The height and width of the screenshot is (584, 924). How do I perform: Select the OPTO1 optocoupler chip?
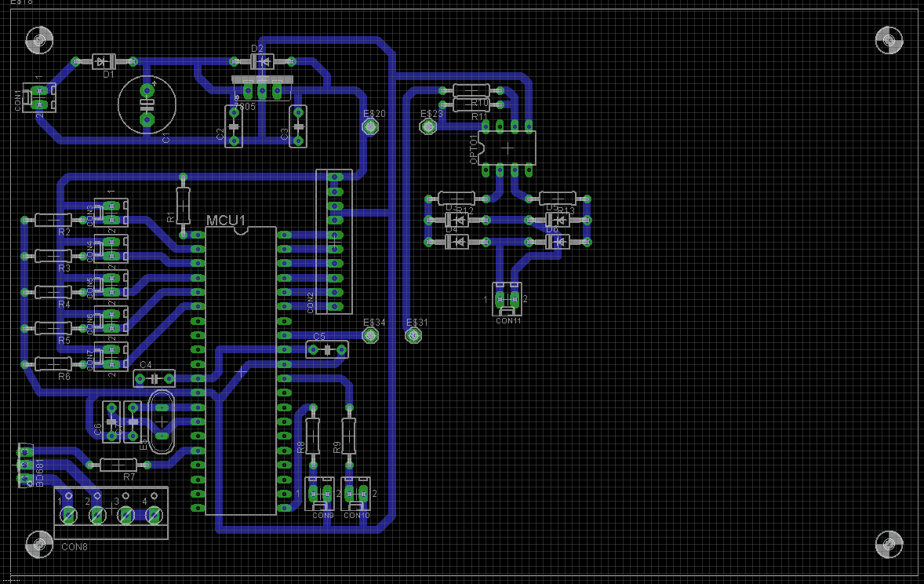tap(507, 146)
